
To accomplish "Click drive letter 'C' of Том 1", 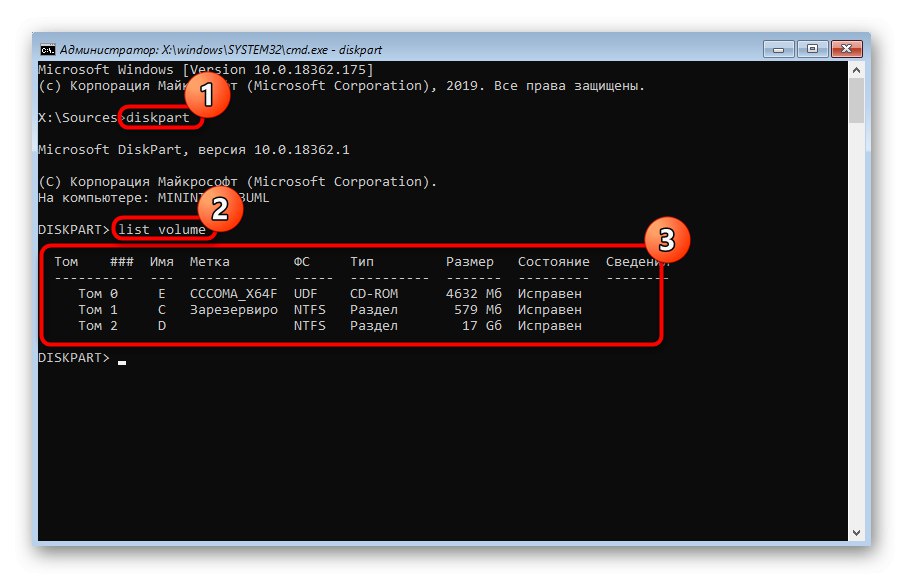I will point(162,310).
